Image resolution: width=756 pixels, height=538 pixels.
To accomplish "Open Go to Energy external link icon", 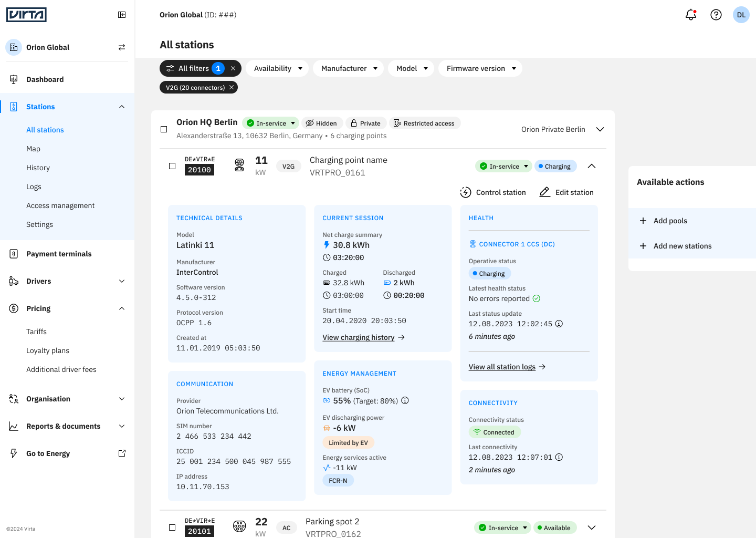I will (x=122, y=453).
